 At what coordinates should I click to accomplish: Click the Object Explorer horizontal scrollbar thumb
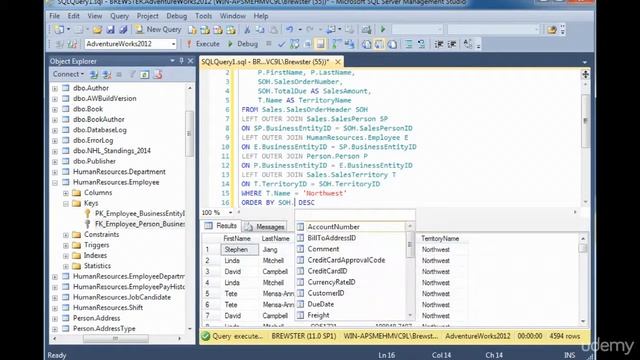[x=116, y=339]
